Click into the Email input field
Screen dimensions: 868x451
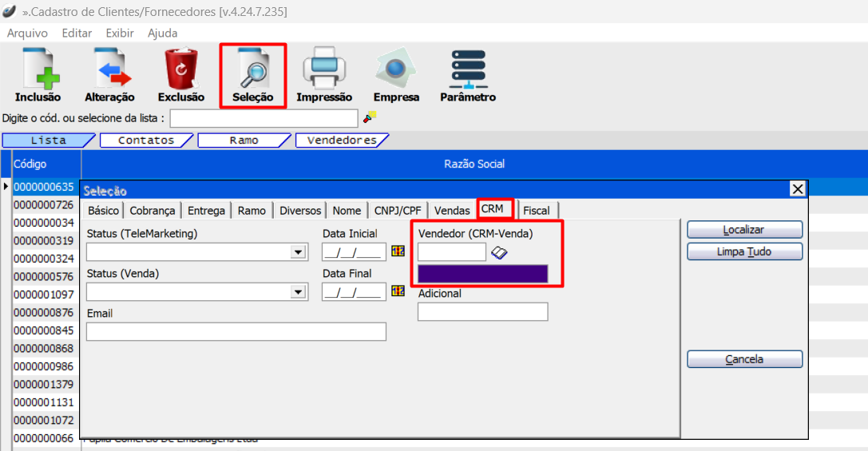[236, 332]
